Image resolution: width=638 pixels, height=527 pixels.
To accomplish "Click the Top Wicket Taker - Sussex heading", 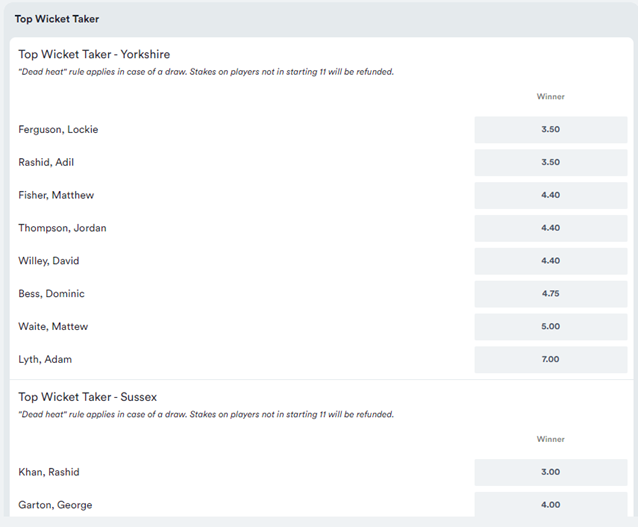I will (x=87, y=397).
